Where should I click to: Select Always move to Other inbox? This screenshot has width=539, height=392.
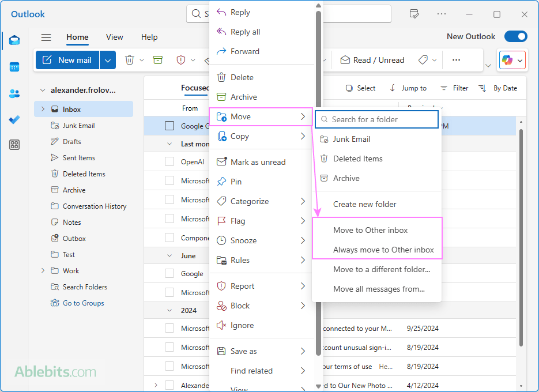click(x=377, y=250)
